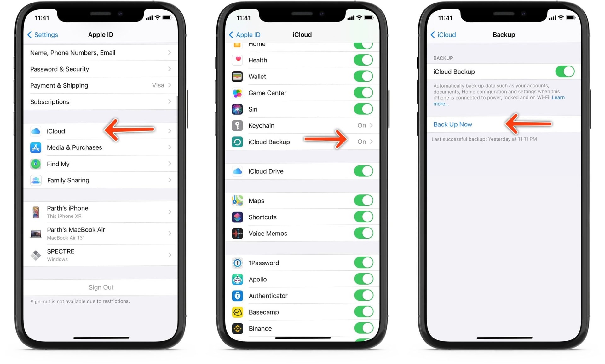Toggle Health sync on/off

pos(364,61)
